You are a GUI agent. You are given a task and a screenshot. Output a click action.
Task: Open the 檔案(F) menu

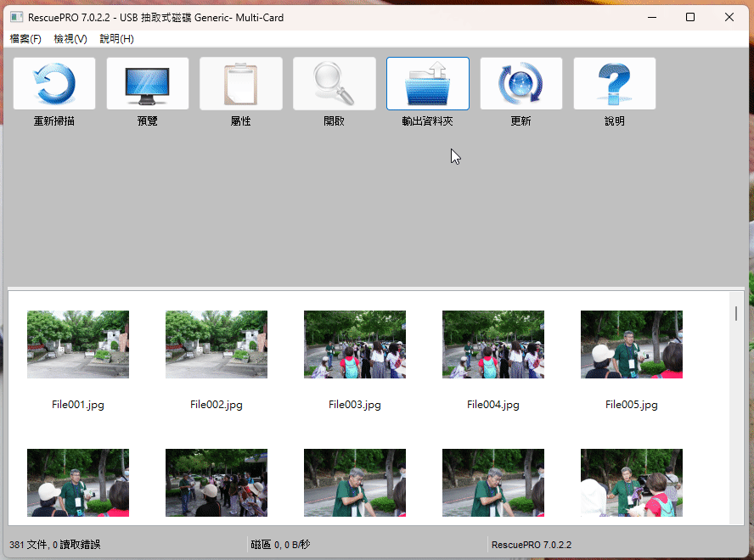click(x=25, y=39)
